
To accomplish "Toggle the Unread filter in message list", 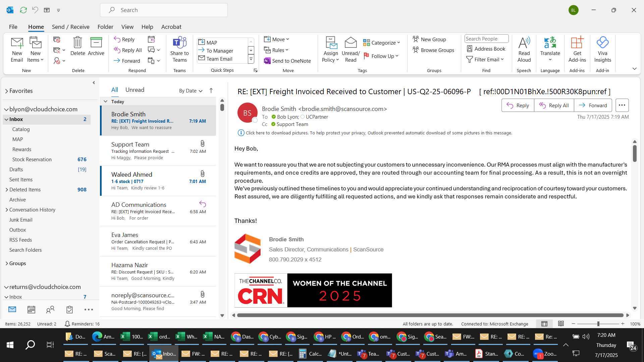I will [x=135, y=90].
